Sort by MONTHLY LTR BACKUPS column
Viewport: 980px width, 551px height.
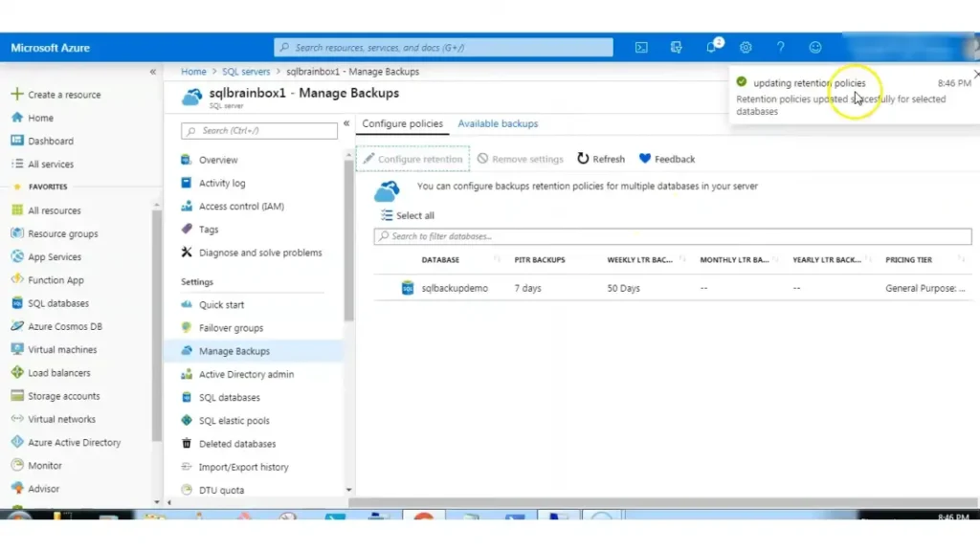pos(734,260)
